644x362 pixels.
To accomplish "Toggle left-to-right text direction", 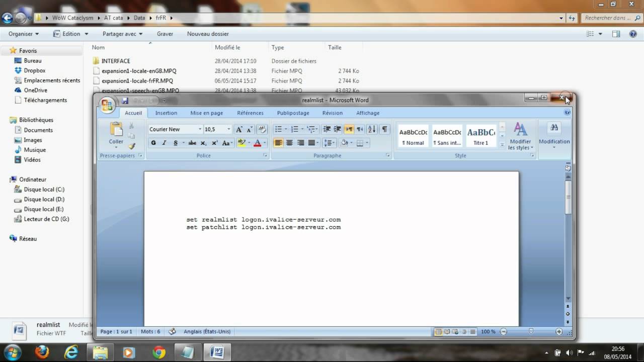I will click(x=349, y=129).
